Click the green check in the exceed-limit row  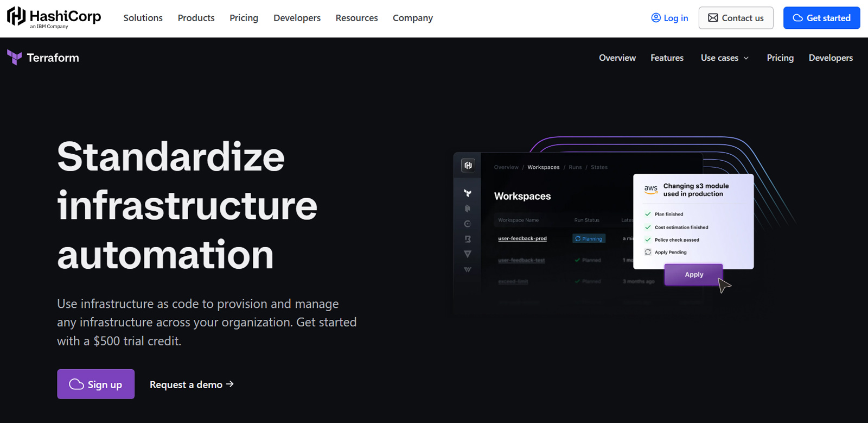pos(578,281)
